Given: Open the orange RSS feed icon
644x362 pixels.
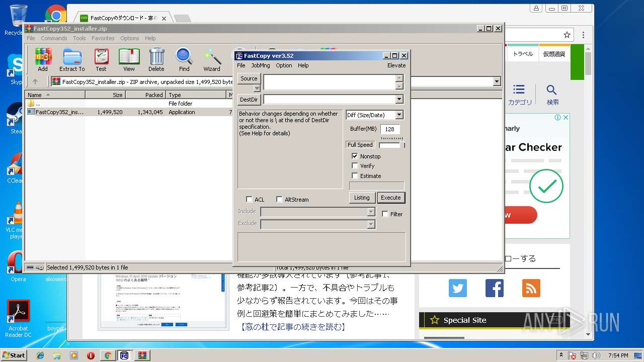Looking at the screenshot, I should (x=531, y=288).
